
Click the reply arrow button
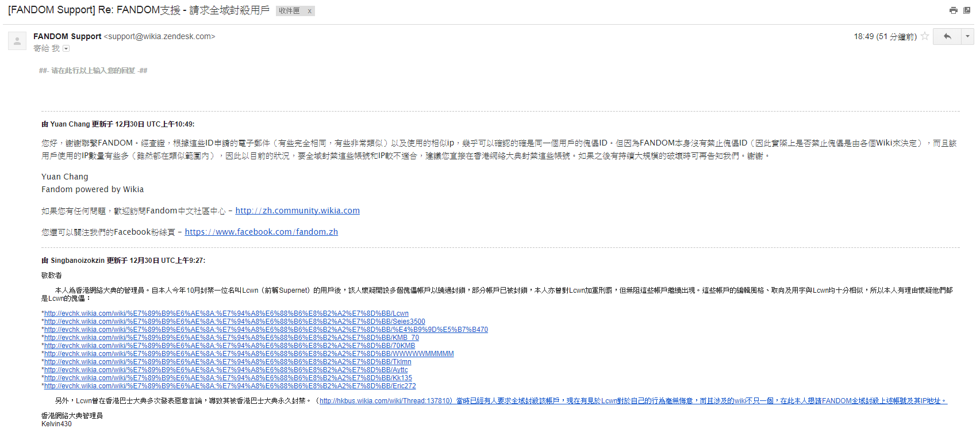pyautogui.click(x=947, y=36)
